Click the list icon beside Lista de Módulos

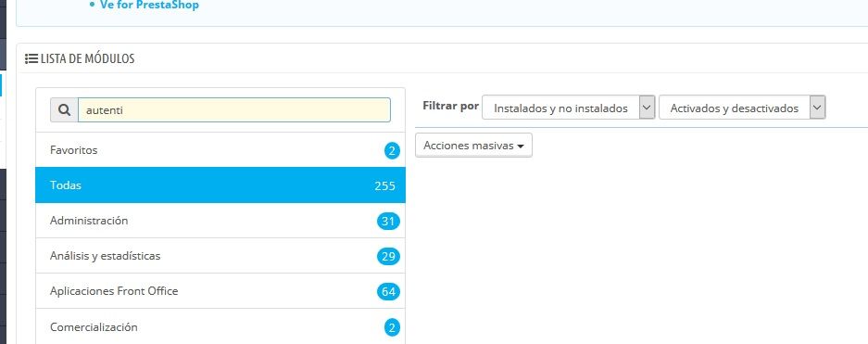click(31, 58)
